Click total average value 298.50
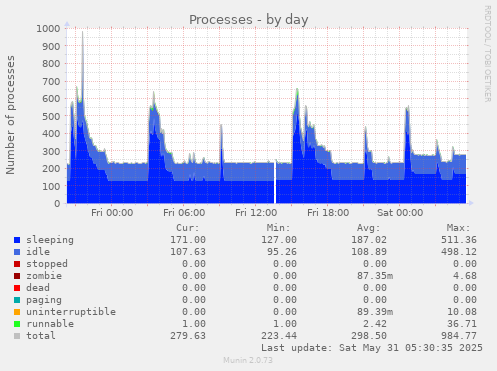Image resolution: width=497 pixels, height=371 pixels. (x=369, y=336)
